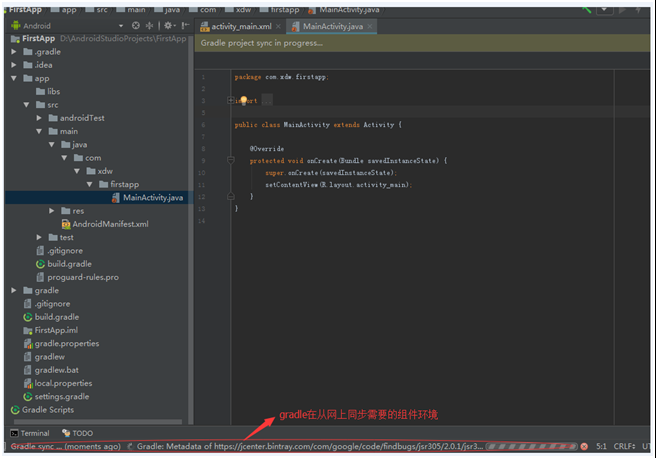Click the Gradle sync status message
656x458 pixels.
coord(66,447)
